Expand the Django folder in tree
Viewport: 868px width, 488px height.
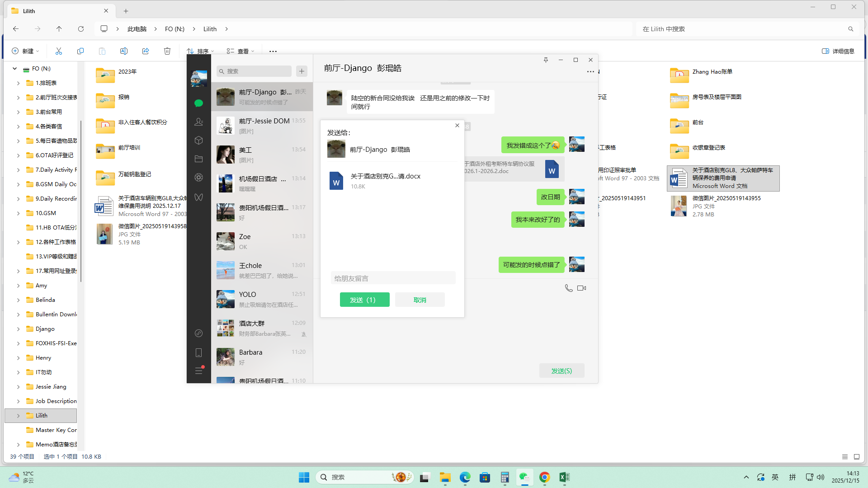[18, 329]
